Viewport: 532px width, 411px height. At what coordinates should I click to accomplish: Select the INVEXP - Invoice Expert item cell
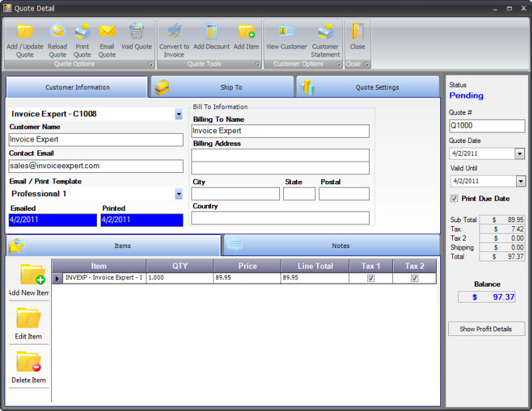point(104,278)
